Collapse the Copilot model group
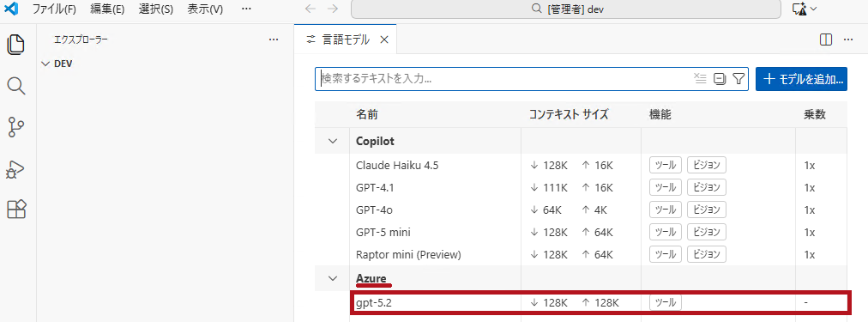 333,141
